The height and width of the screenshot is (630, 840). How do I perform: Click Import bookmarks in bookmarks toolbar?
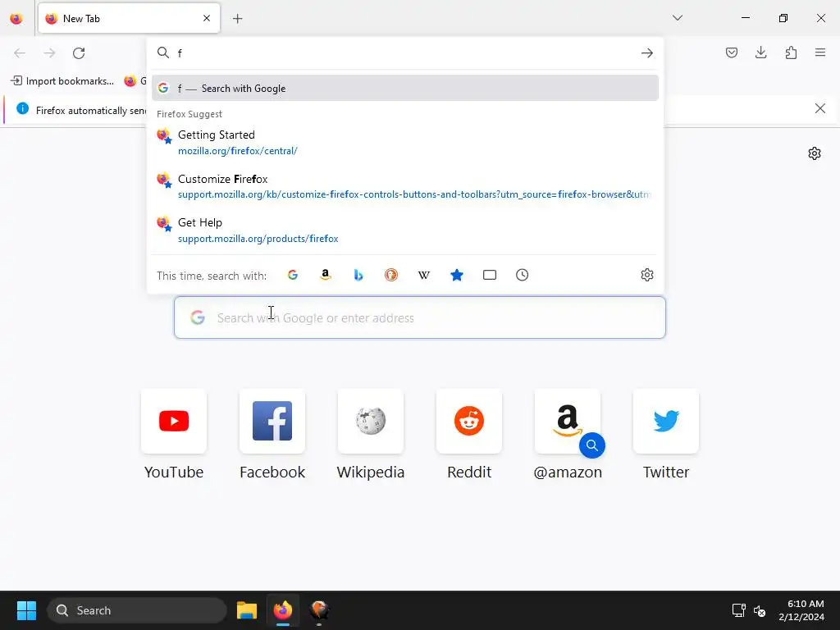(62, 81)
